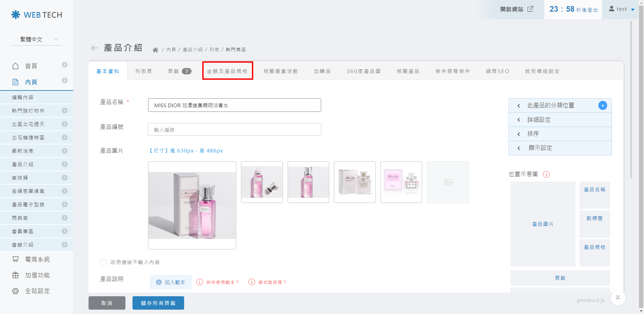The height and width of the screenshot is (314, 644).
Task: Click the home icon in breadcrumb
Action: [155, 50]
